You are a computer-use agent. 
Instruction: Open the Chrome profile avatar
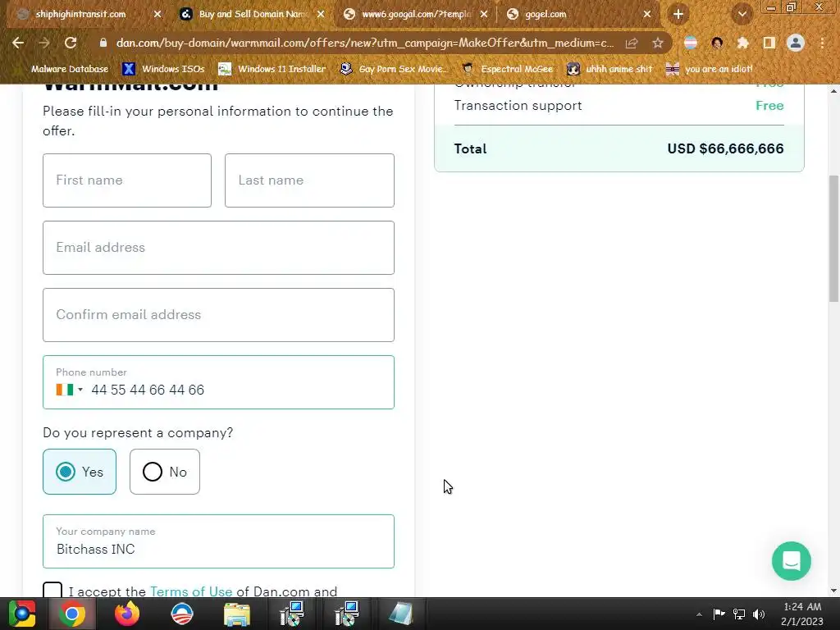pyautogui.click(x=796, y=43)
